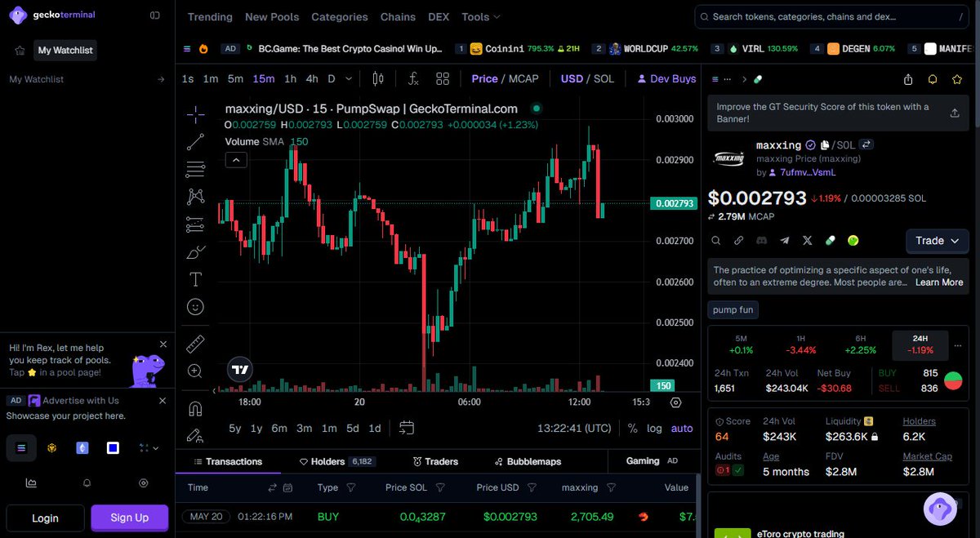Set a price alert with bell icon

[933, 79]
